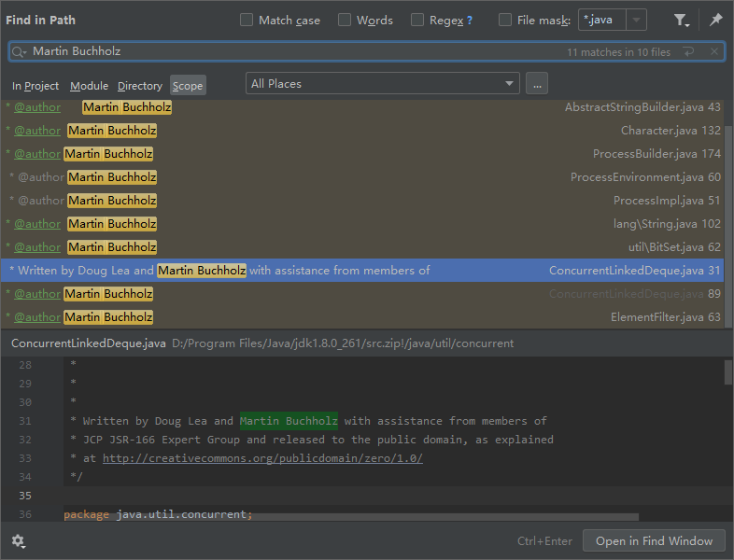Enable Match case checkbox
734x560 pixels.
pyautogui.click(x=247, y=21)
